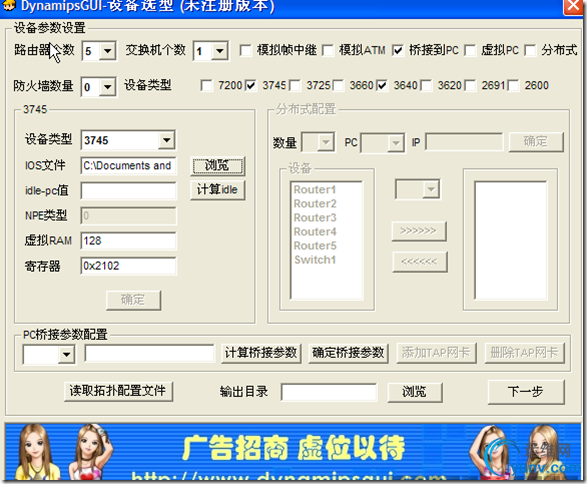Select Router2 in the 设备 list

click(315, 204)
